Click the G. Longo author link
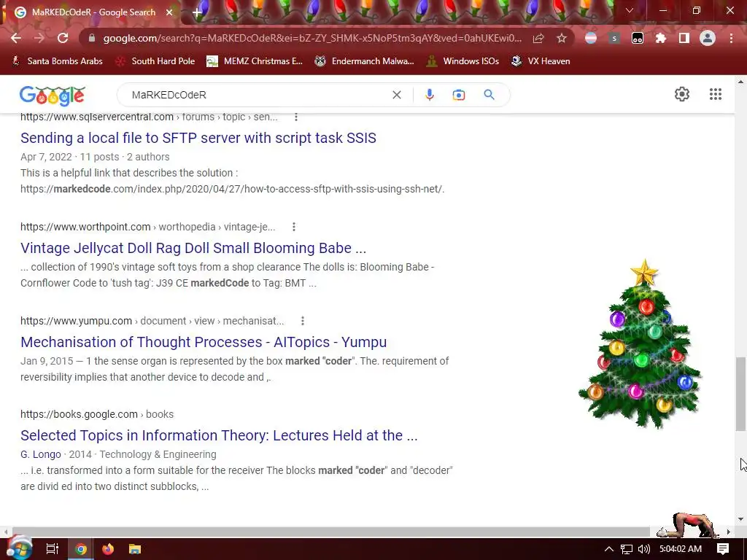 41,454
